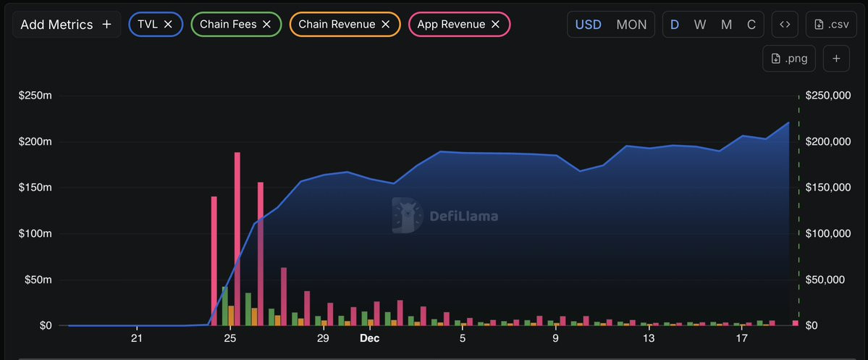The image size is (868, 360).
Task: Click the plus button beside .png
Action: 836,58
